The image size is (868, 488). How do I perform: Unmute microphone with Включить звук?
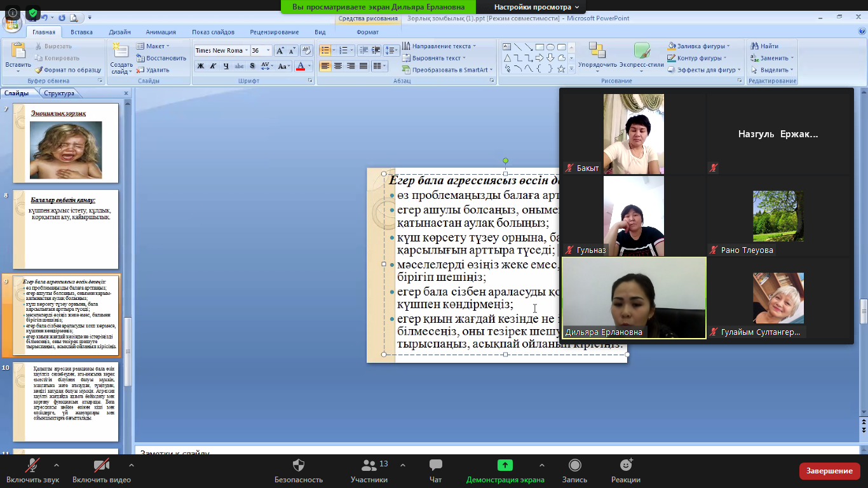click(32, 466)
